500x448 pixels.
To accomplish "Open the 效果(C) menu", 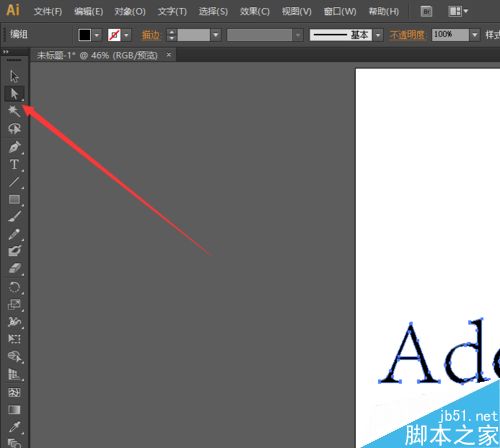I will (255, 12).
